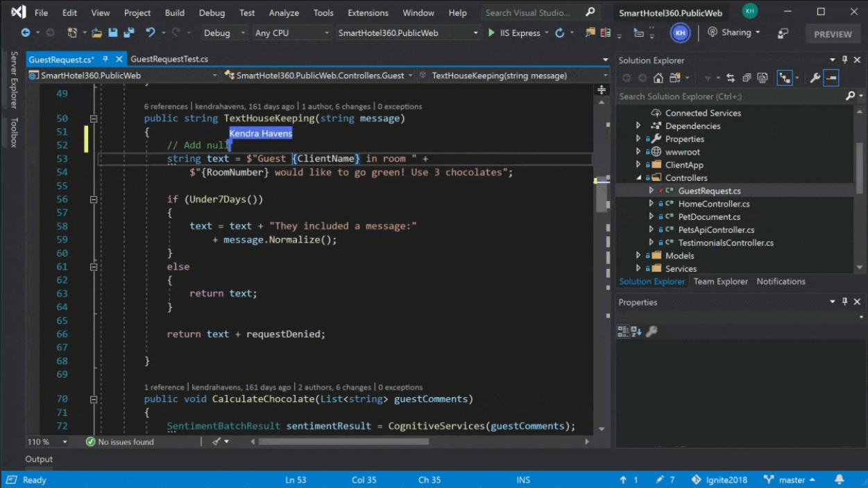The height and width of the screenshot is (488, 868).
Task: Toggle Preview Selected Items button
Action: pos(831,78)
